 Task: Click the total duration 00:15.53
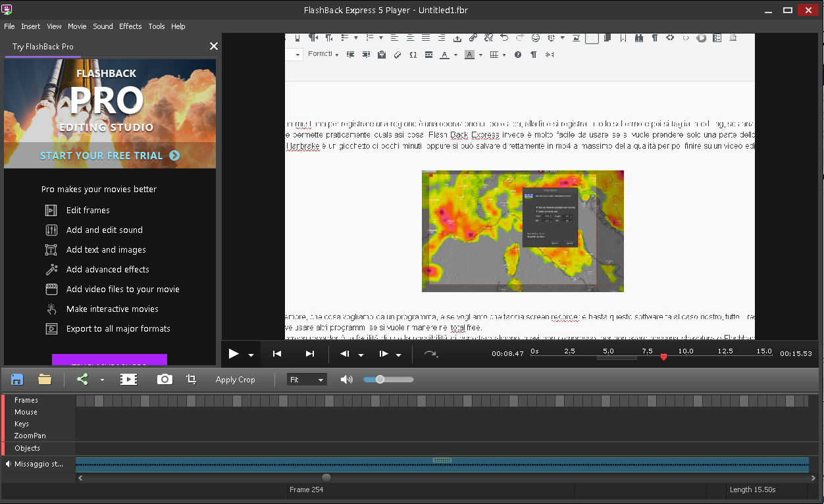click(796, 353)
